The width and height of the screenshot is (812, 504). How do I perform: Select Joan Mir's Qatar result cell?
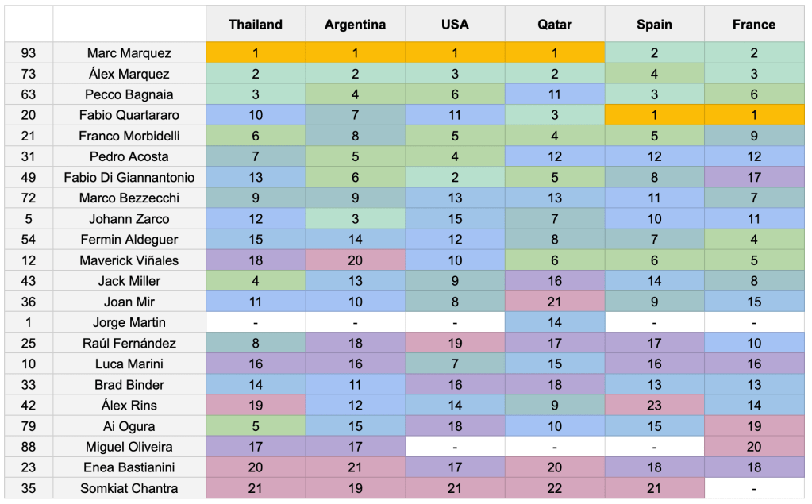(x=554, y=302)
